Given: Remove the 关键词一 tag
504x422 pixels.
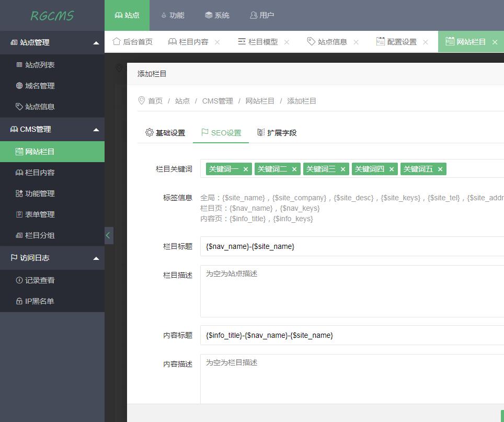Looking at the screenshot, I should (246, 169).
